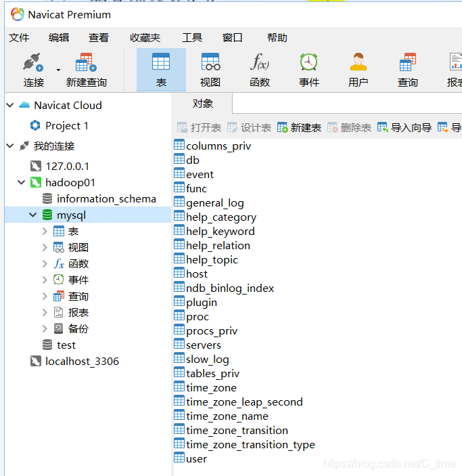The image size is (462, 476).
Task: Switch to the Objects (对象) tab
Action: 202,104
